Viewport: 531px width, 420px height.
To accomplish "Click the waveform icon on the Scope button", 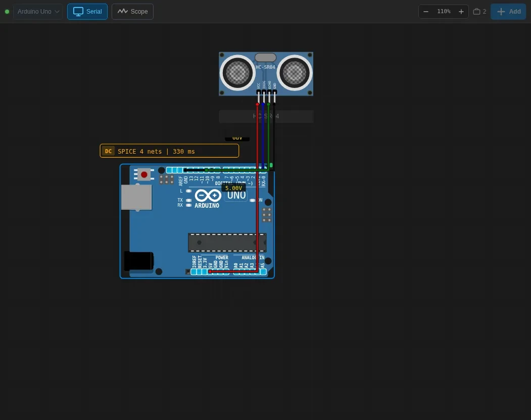I will [123, 11].
